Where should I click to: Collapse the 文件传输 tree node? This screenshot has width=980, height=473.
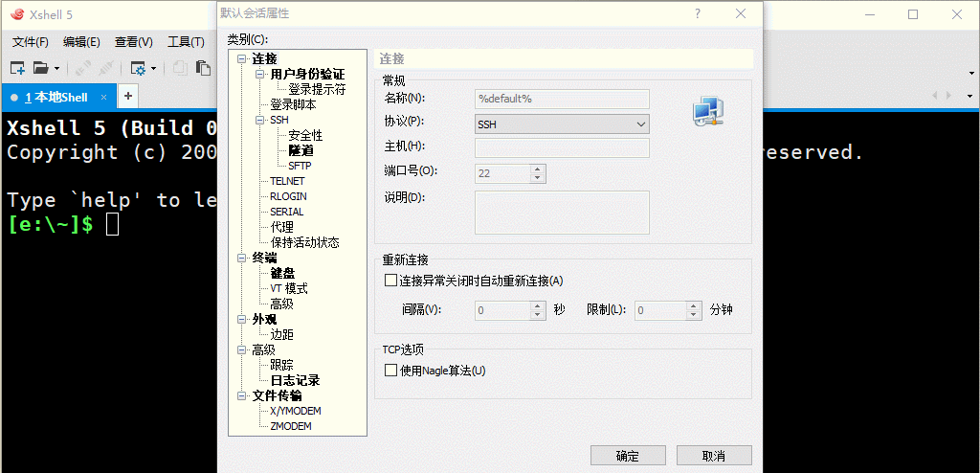pyautogui.click(x=242, y=395)
